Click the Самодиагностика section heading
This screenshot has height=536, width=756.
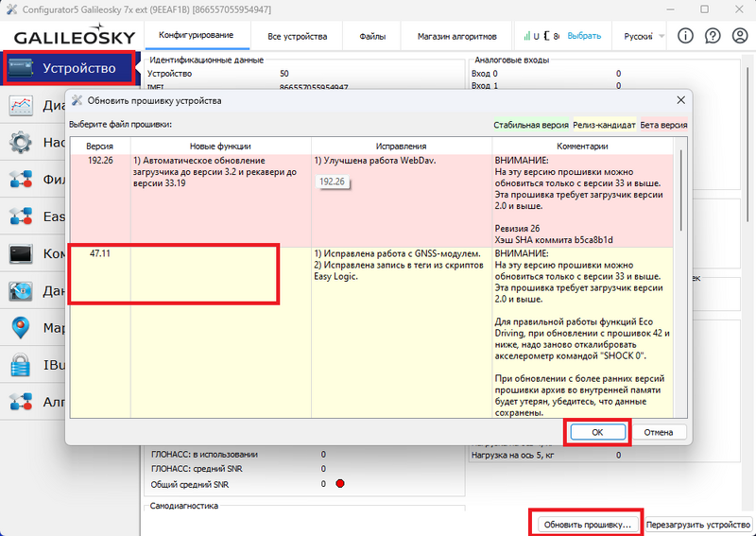click(x=183, y=506)
